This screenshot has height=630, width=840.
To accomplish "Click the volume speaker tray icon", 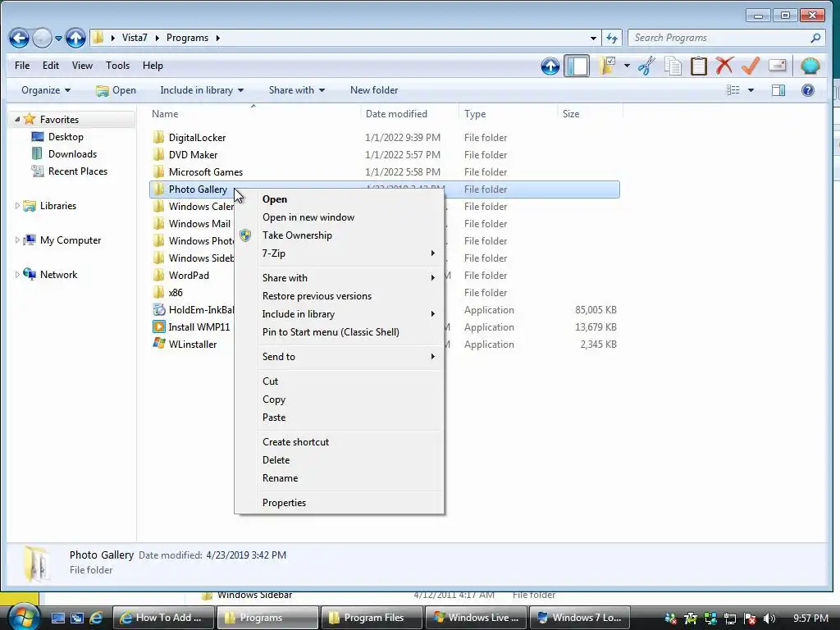I will [x=769, y=619].
